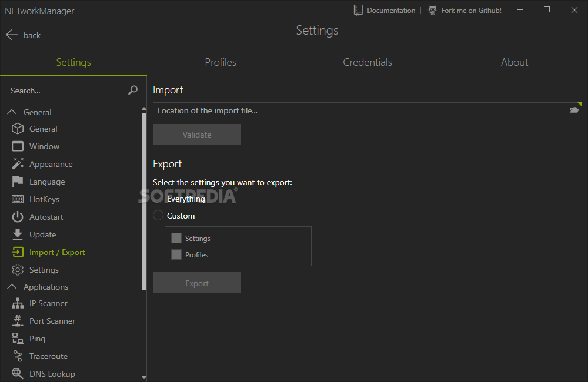
Task: Open Traceroute settings entry
Action: (x=49, y=356)
